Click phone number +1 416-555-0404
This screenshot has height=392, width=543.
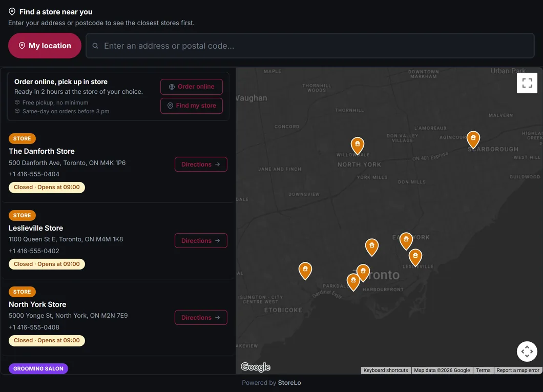[x=34, y=174]
